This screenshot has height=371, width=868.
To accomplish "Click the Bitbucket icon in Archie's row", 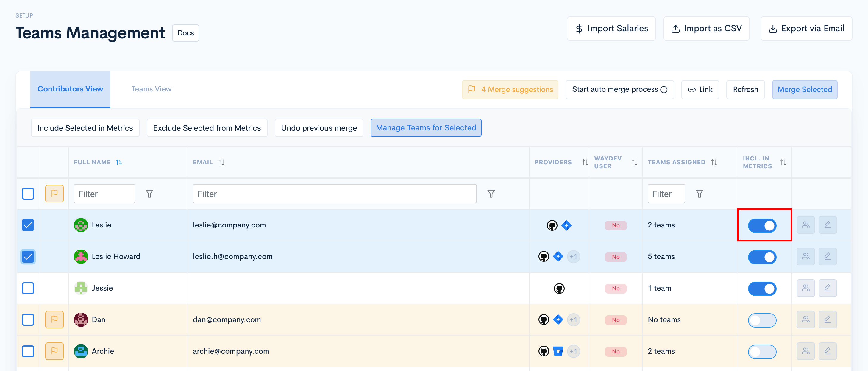I will point(558,351).
